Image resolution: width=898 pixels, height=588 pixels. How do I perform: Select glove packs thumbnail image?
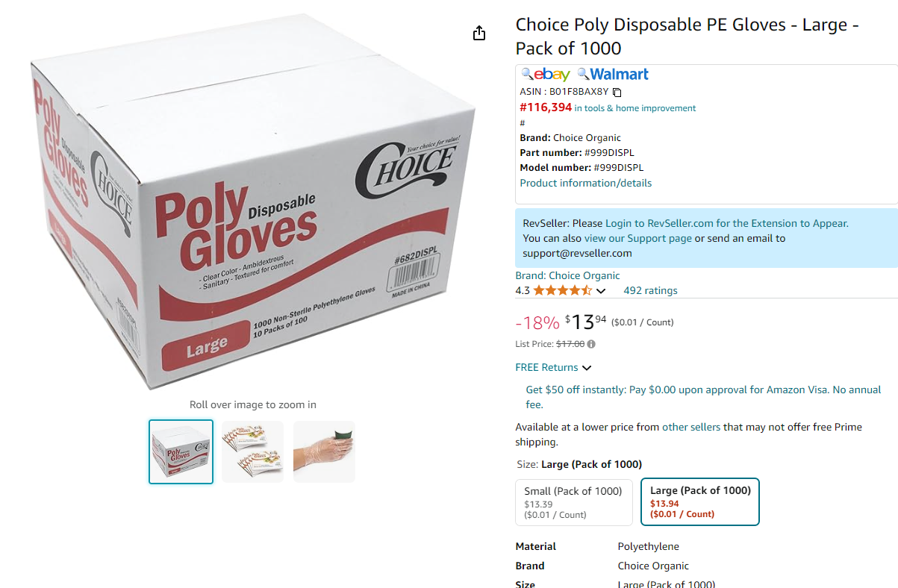252,451
